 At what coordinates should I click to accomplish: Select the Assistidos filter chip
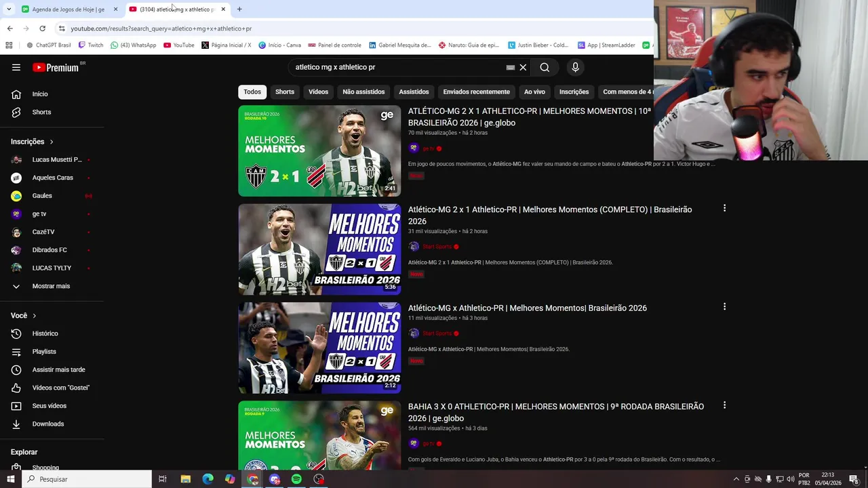coord(414,91)
